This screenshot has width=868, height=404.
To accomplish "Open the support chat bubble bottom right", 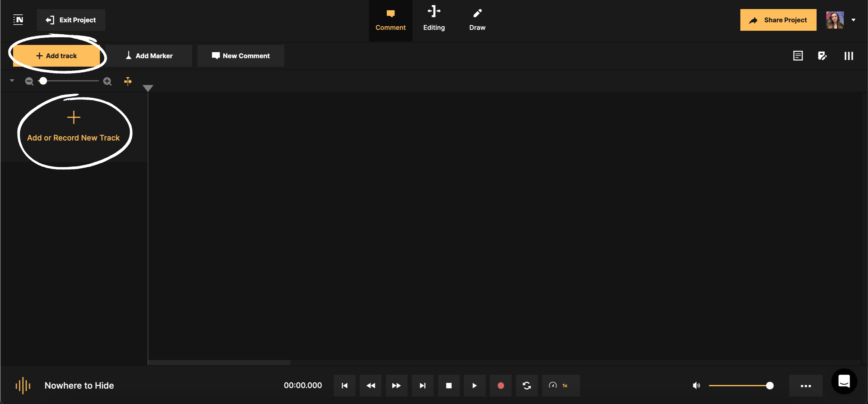I will 844,381.
